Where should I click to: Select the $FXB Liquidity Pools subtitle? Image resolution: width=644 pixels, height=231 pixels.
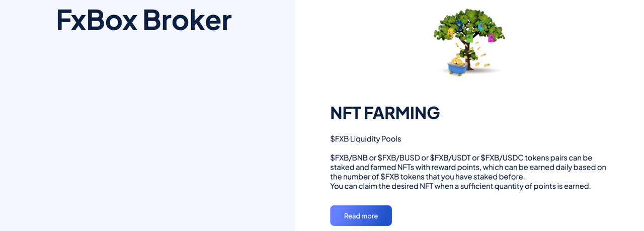[x=366, y=138]
